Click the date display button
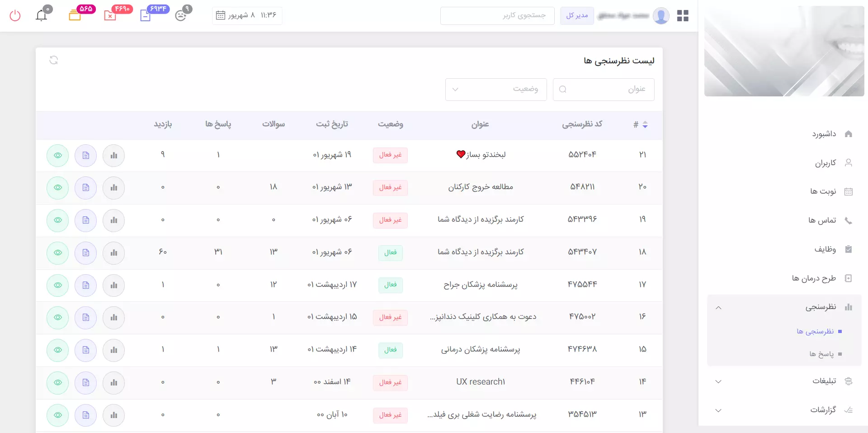Screen dimensions: 868x433 (x=247, y=15)
